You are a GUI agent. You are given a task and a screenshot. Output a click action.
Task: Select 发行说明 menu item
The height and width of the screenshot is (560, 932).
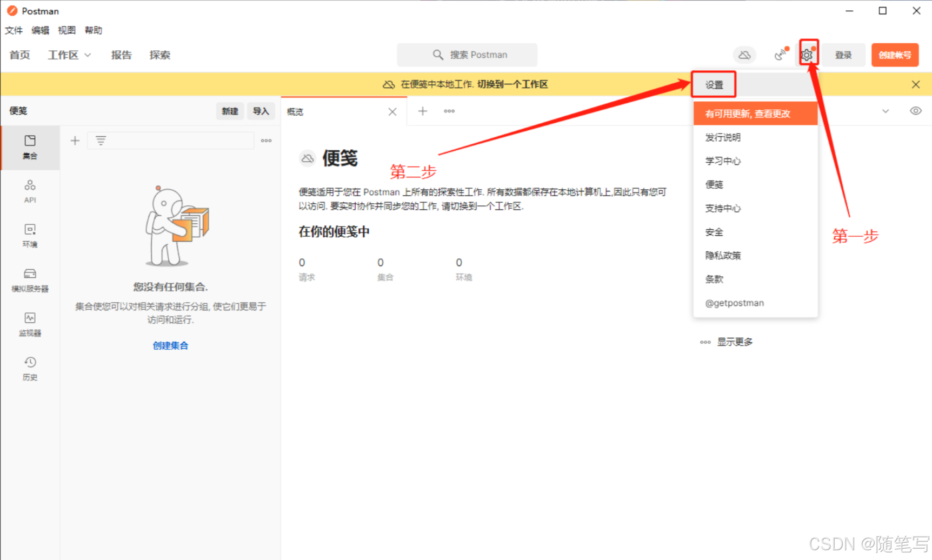pyautogui.click(x=755, y=137)
